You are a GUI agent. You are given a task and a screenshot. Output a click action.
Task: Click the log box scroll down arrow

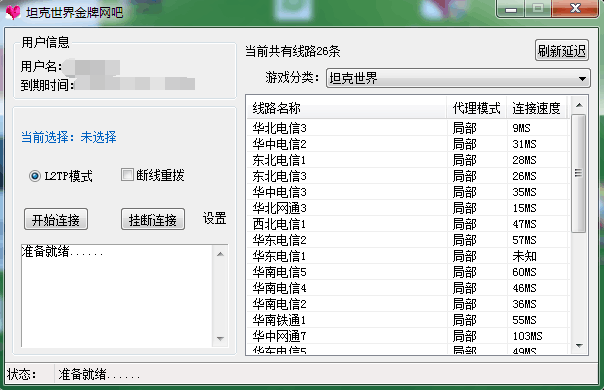coord(220,339)
